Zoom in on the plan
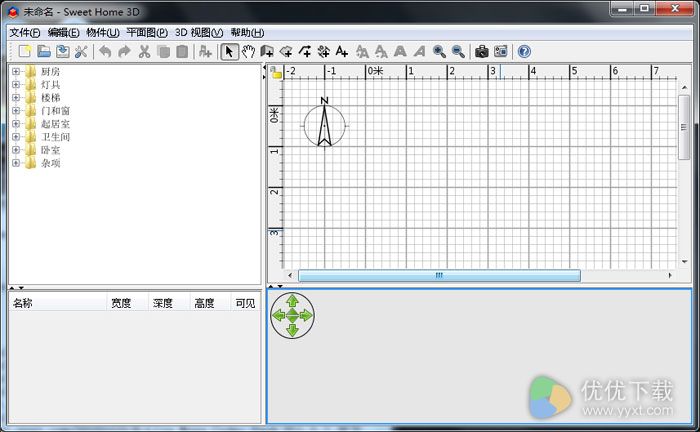 (x=439, y=52)
